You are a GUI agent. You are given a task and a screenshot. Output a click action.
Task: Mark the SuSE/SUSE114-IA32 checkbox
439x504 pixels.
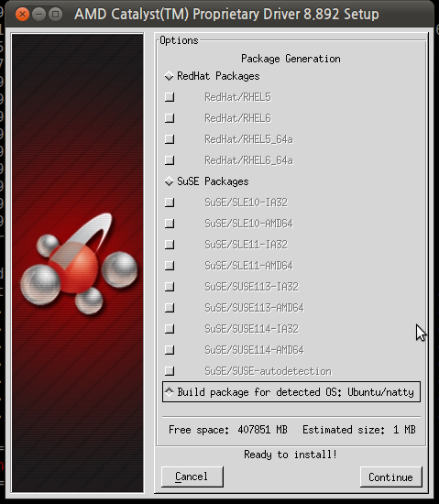click(170, 329)
